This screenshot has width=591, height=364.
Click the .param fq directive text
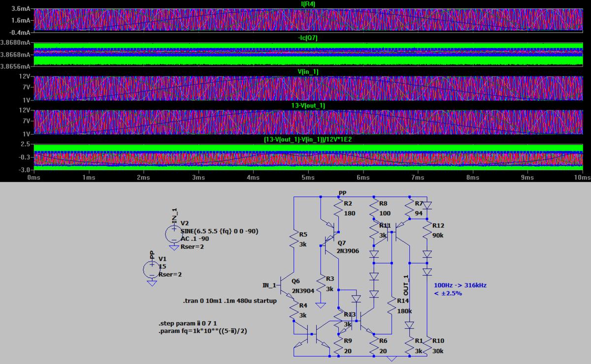(x=204, y=331)
